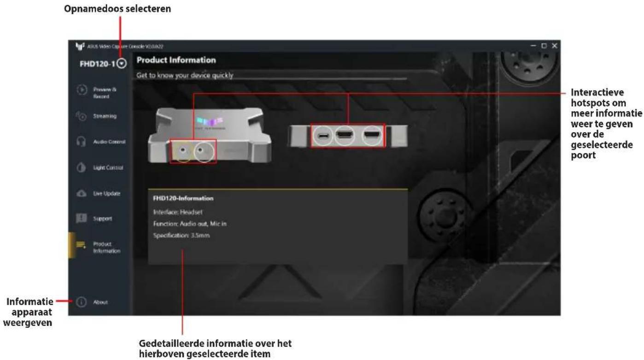Viewport: 644px width, 360px height.
Task: Click the Light Control half-circle icon
Action: 82,168
